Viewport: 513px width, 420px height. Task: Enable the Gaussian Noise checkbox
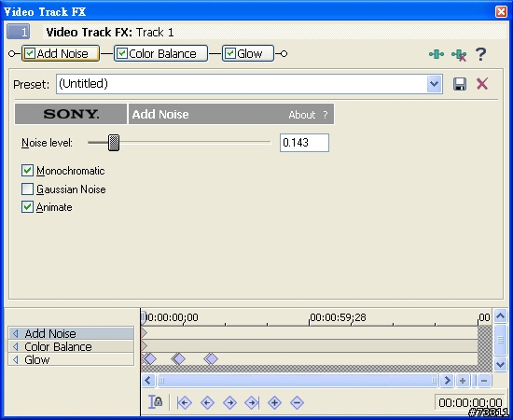[x=27, y=189]
